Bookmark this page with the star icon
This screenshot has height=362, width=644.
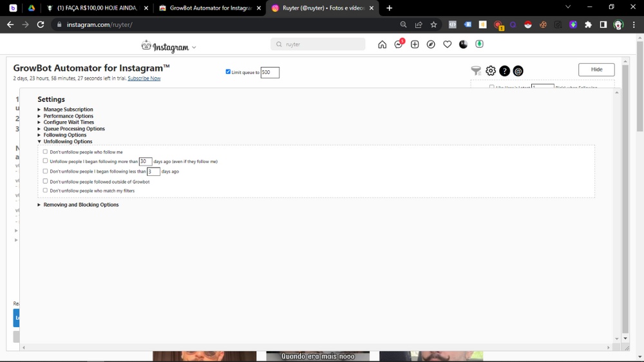point(433,24)
